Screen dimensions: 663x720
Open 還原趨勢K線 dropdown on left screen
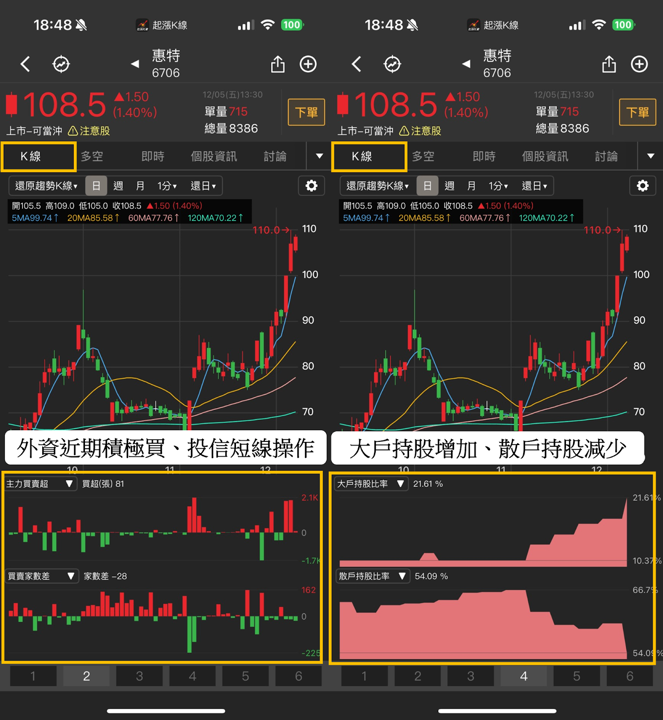(46, 186)
